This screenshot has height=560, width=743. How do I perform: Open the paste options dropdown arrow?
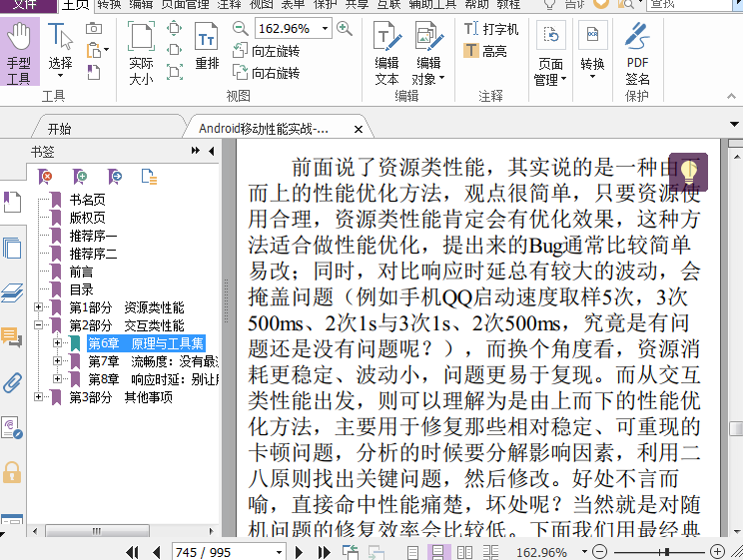point(106,49)
